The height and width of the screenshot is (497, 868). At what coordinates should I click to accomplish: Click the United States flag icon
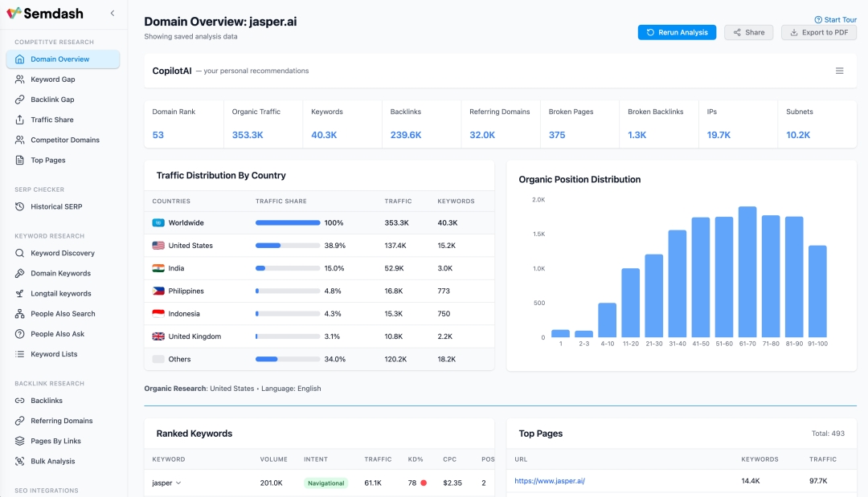point(158,246)
